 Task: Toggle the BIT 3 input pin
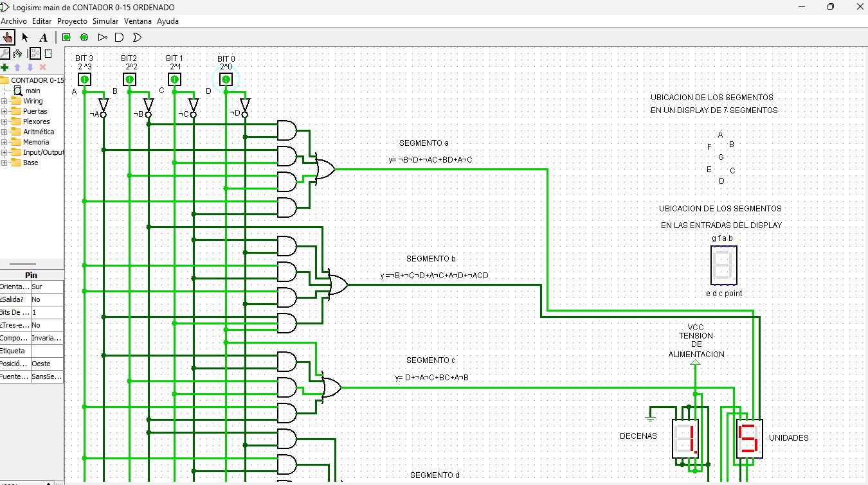(x=84, y=78)
